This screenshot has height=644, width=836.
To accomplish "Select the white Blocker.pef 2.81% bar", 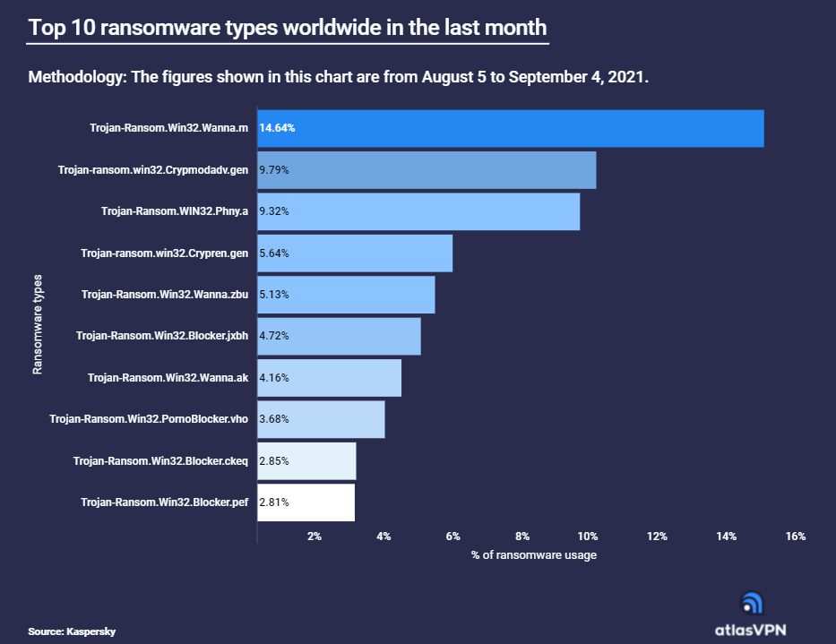I will click(306, 502).
